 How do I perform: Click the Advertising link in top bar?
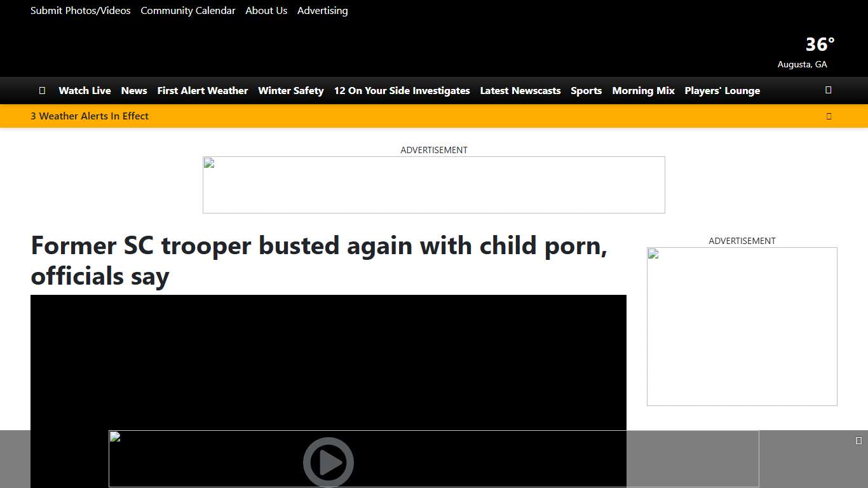click(x=323, y=11)
